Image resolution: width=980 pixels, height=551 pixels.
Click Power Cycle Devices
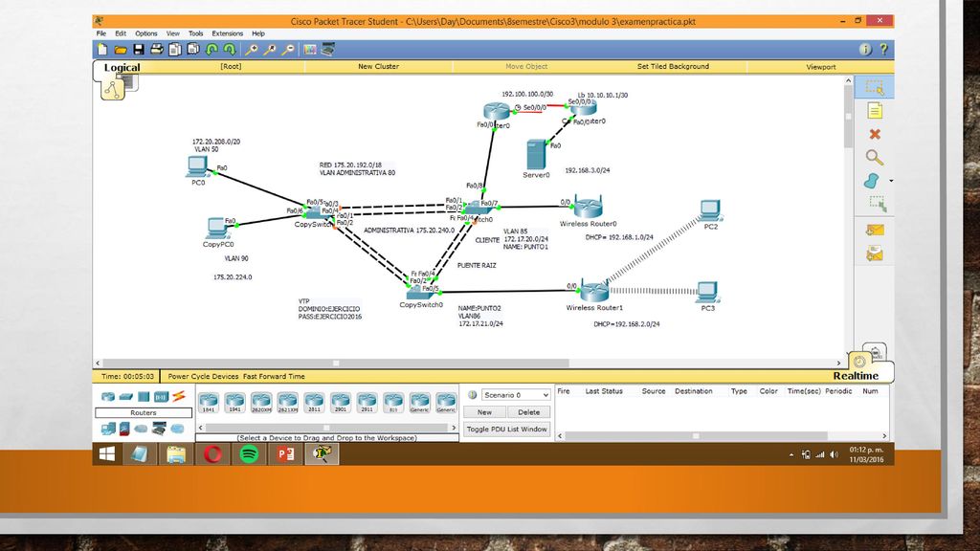pyautogui.click(x=203, y=377)
